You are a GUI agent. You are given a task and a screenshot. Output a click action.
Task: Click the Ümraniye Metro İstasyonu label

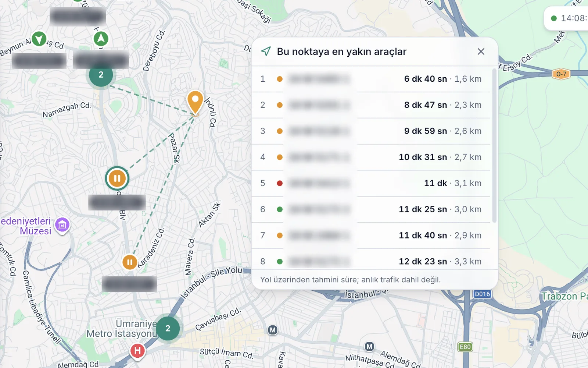122,329
